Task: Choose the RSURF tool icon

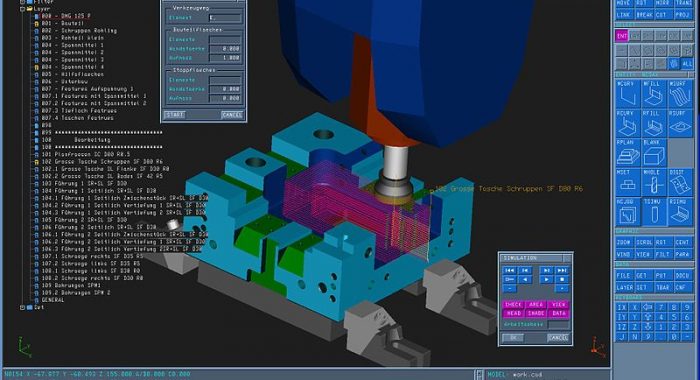Action: pos(680,123)
